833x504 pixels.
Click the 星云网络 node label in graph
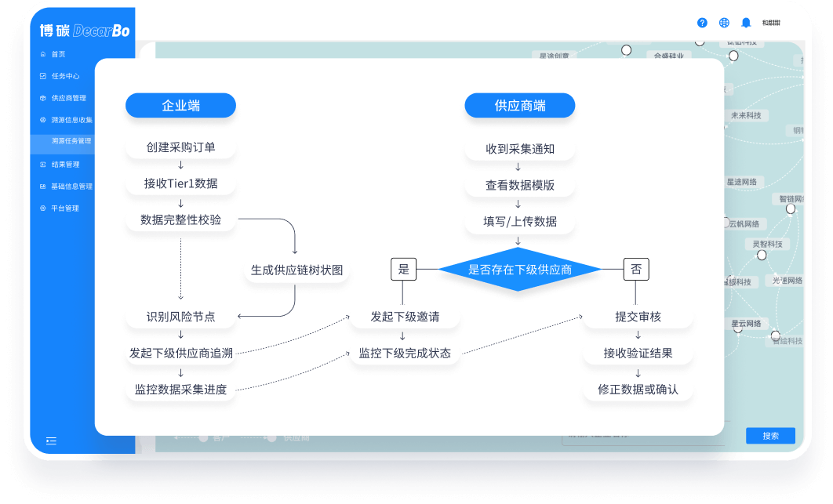coord(746,323)
